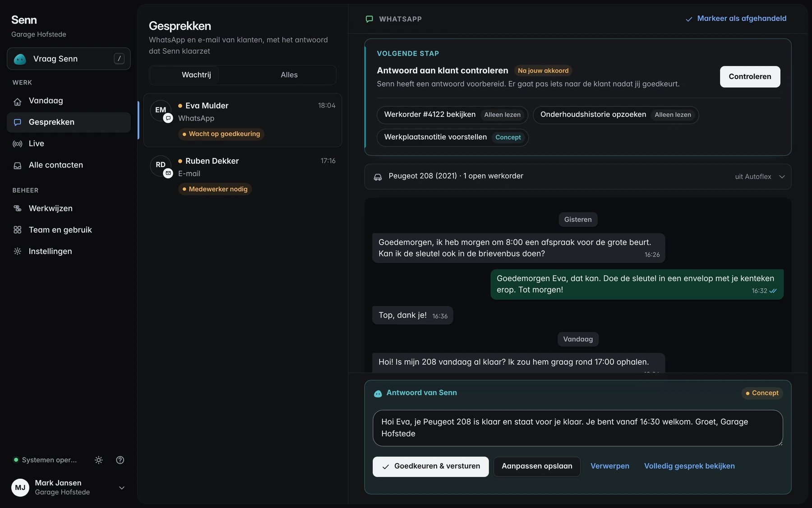Click the EM avatar with WhatsApp badge
Screen dimensions: 812x508
tap(161, 111)
